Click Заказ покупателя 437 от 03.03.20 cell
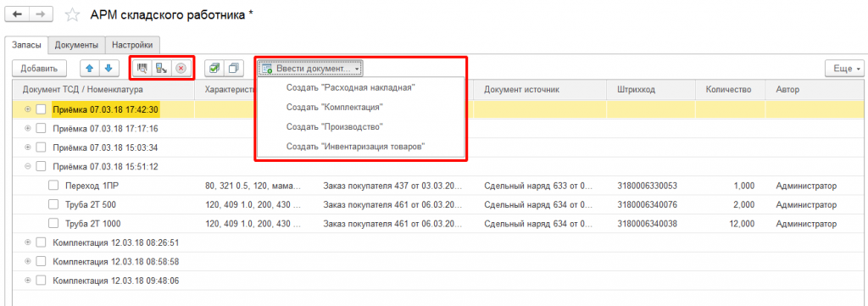868x306 pixels. click(x=392, y=186)
